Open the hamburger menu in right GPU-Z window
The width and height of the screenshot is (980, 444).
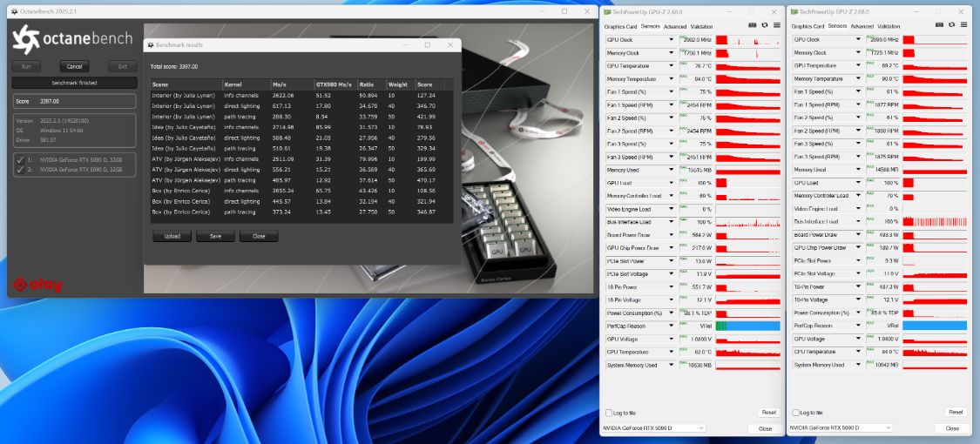click(x=962, y=26)
